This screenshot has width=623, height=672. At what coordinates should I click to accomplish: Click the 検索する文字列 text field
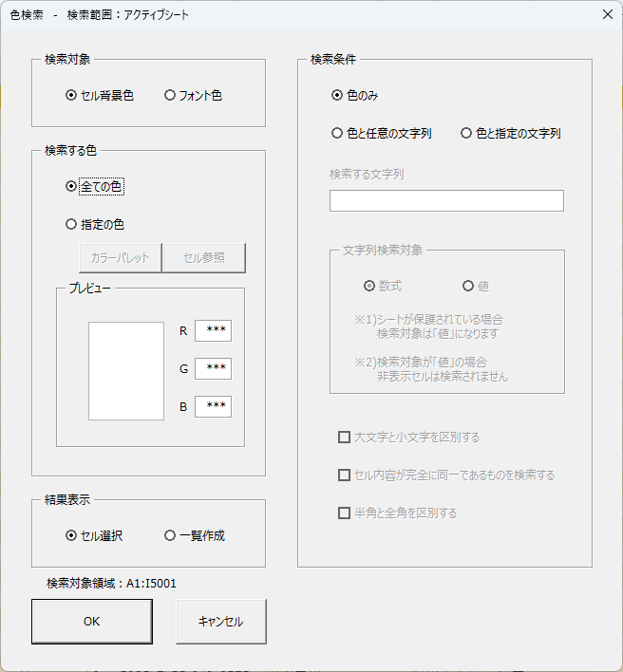coord(446,200)
